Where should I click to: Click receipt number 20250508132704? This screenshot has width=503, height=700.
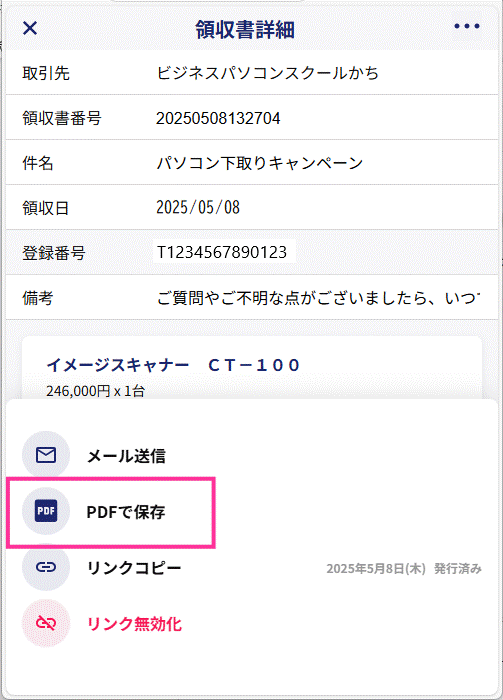click(x=218, y=118)
